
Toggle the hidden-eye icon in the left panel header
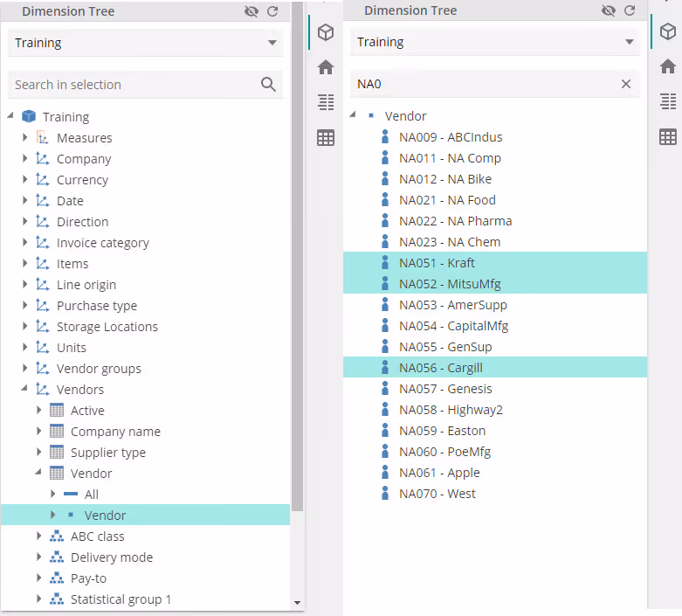point(251,12)
